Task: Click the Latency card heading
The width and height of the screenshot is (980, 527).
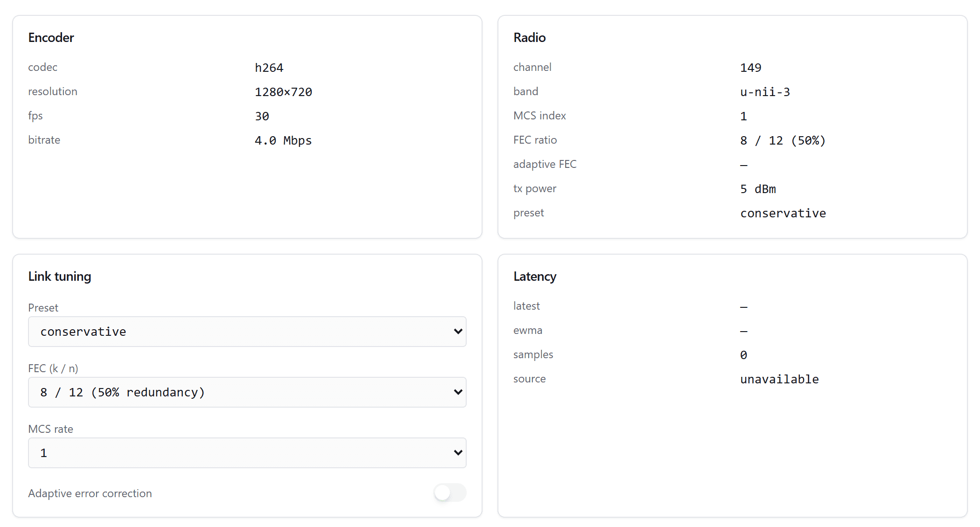Action: (x=535, y=277)
